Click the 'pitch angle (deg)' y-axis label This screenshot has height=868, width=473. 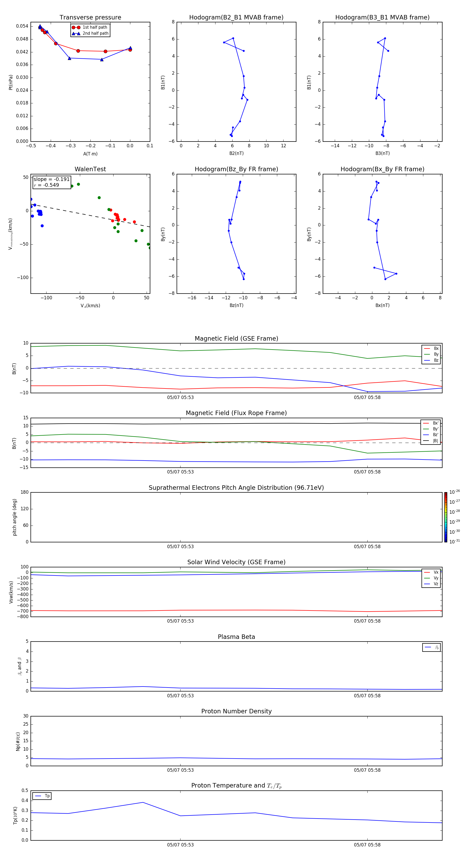coord(14,517)
